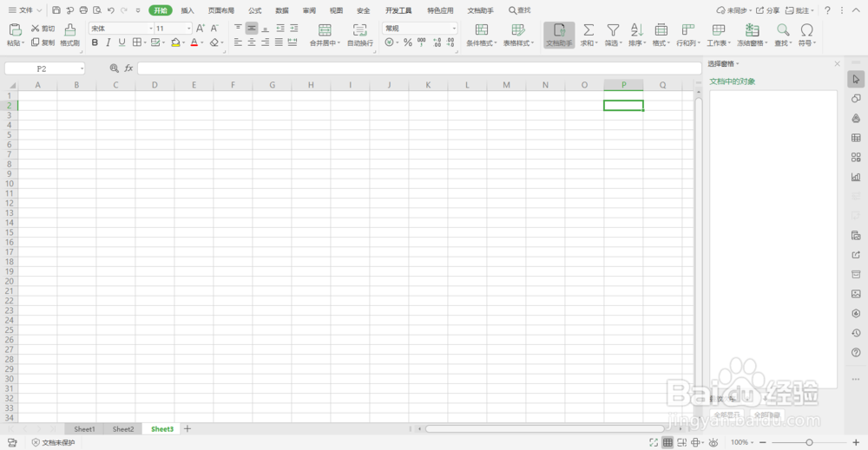
Task: Open the zoom 100% dropdown in status bar
Action: tap(742, 442)
